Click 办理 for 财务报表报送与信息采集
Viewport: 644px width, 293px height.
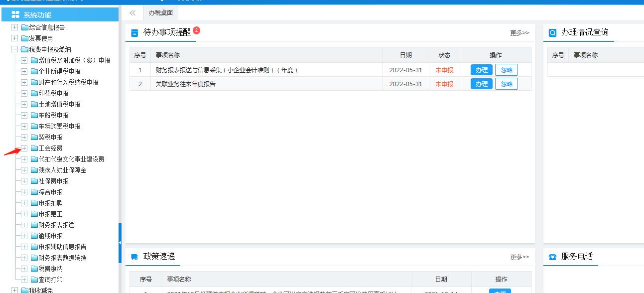pos(481,70)
